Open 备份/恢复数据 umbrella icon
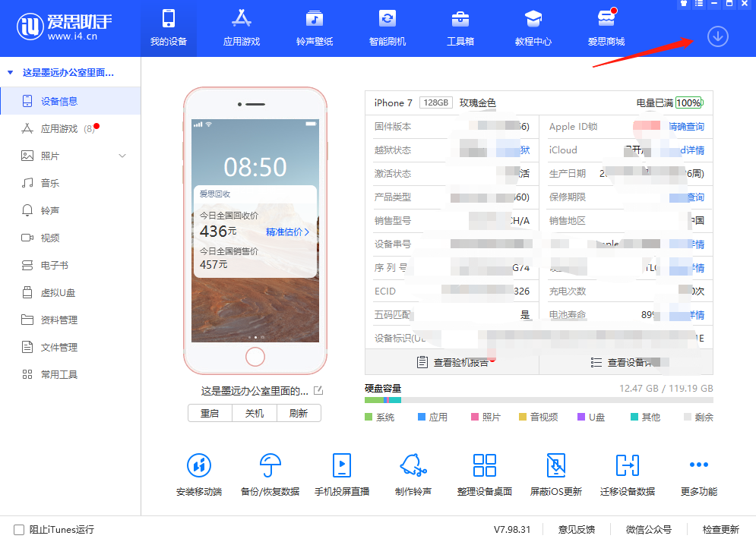 point(270,465)
